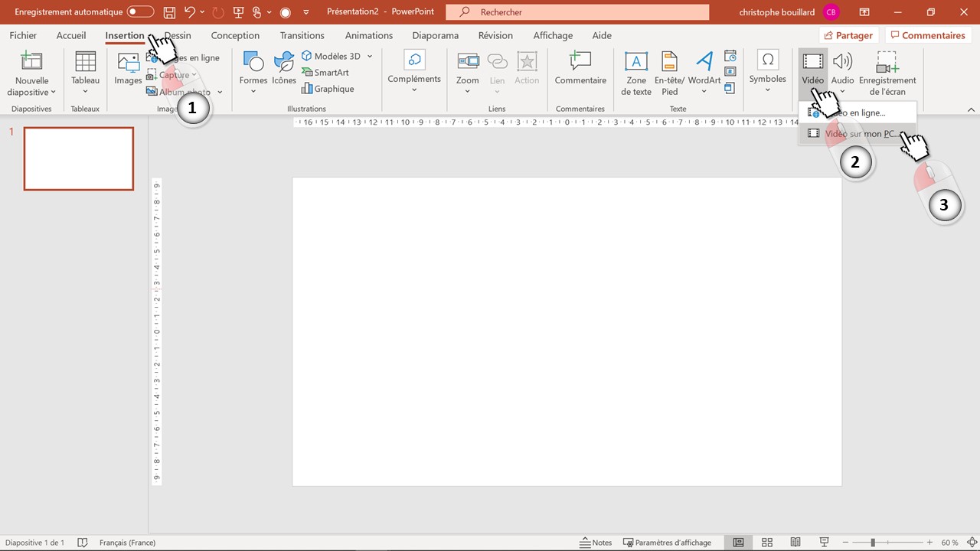Click the Icônes button
Viewport: 980px width, 551px height.
[x=284, y=69]
